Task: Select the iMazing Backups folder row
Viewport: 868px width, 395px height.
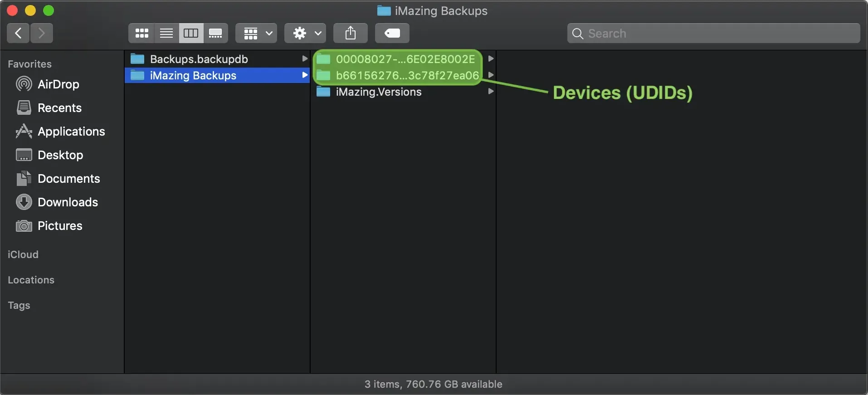Action: click(217, 75)
